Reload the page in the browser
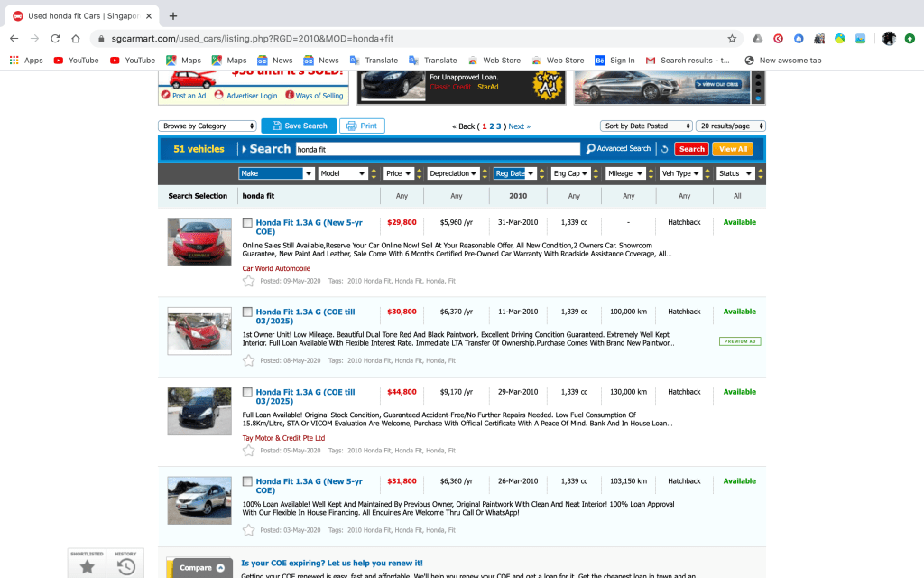 (55, 39)
